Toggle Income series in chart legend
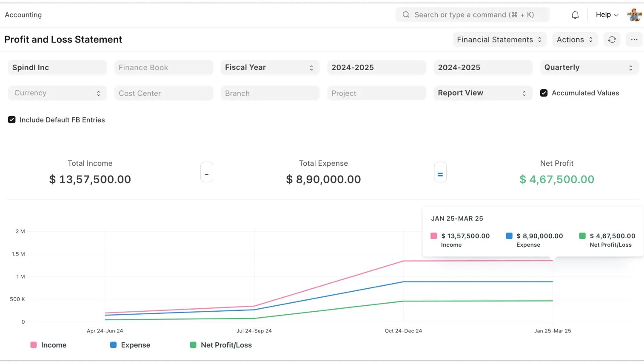The width and height of the screenshot is (644, 364). (x=48, y=345)
